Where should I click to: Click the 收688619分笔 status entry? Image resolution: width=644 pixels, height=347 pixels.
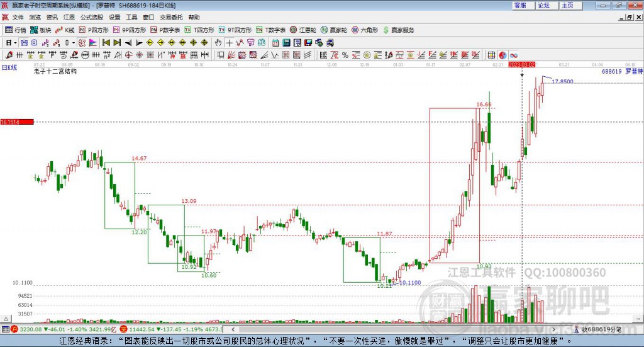597,329
